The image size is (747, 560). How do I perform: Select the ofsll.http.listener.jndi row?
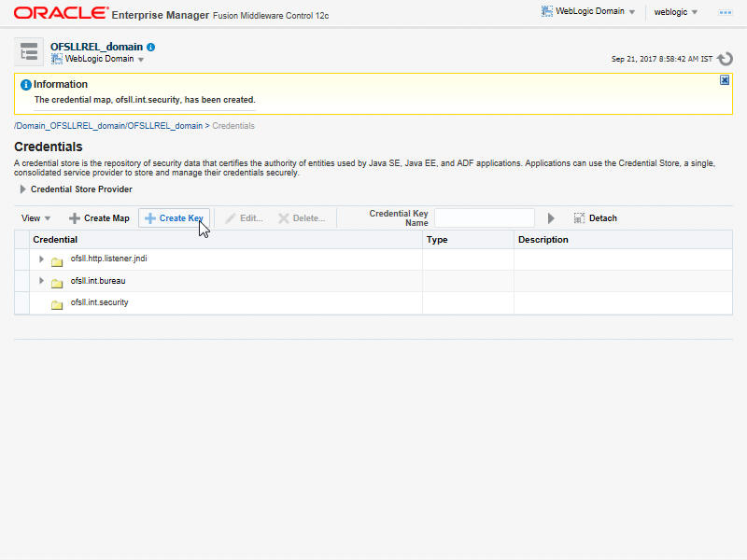coord(373,259)
